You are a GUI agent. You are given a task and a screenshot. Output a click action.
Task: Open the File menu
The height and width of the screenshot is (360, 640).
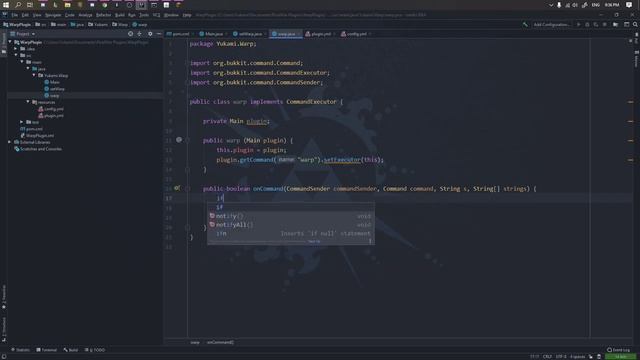[x=14, y=15]
